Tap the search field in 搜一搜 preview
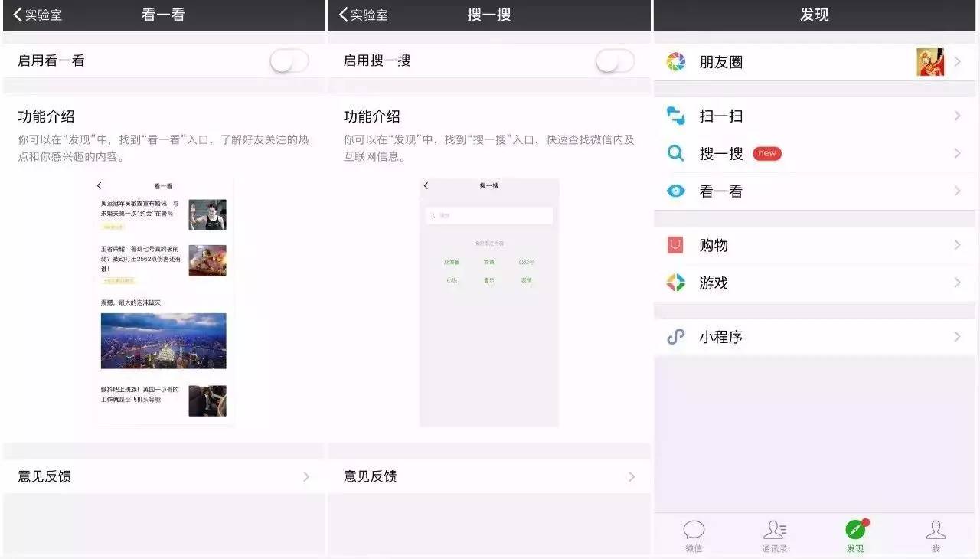This screenshot has width=980, height=559. [489, 216]
